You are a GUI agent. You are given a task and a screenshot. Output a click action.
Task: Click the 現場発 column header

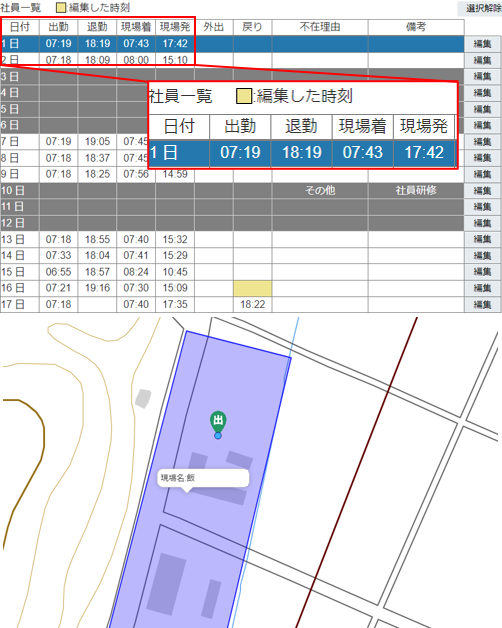(x=175, y=27)
